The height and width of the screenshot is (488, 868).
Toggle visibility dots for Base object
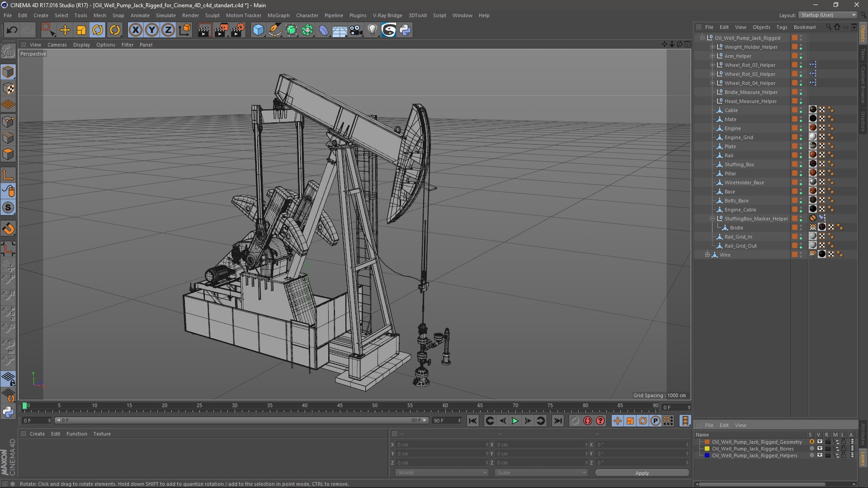pyautogui.click(x=801, y=192)
